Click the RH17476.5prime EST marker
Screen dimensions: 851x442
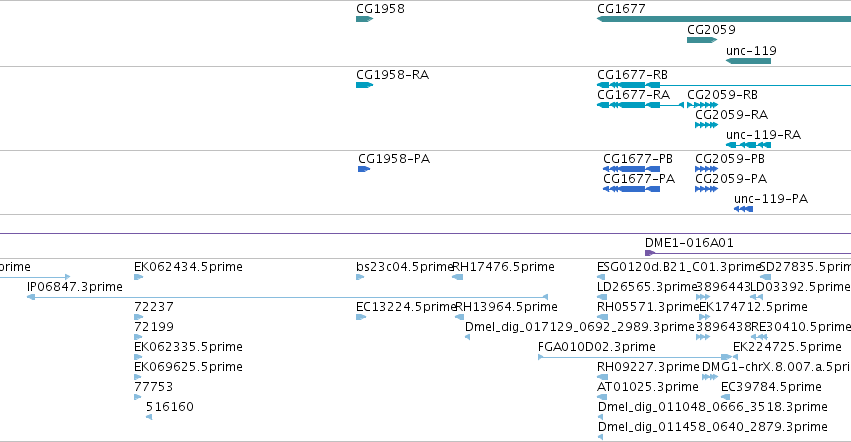point(458,277)
